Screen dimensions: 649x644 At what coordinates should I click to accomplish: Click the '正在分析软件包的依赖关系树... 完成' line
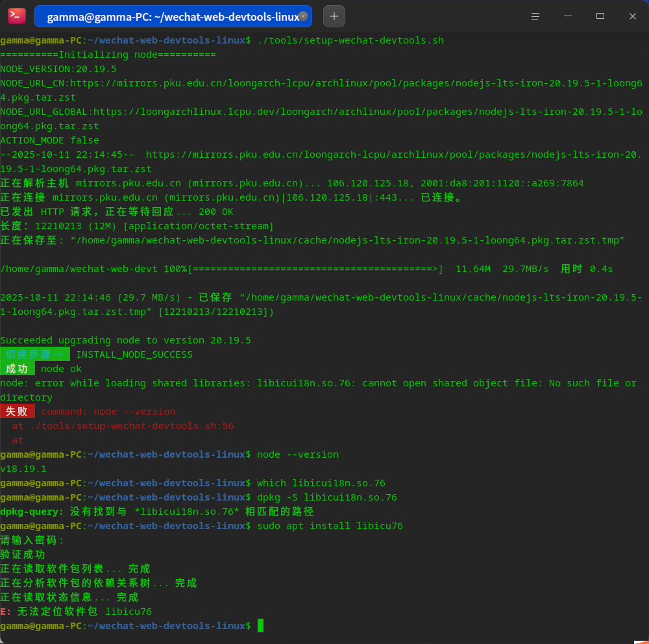click(x=99, y=583)
